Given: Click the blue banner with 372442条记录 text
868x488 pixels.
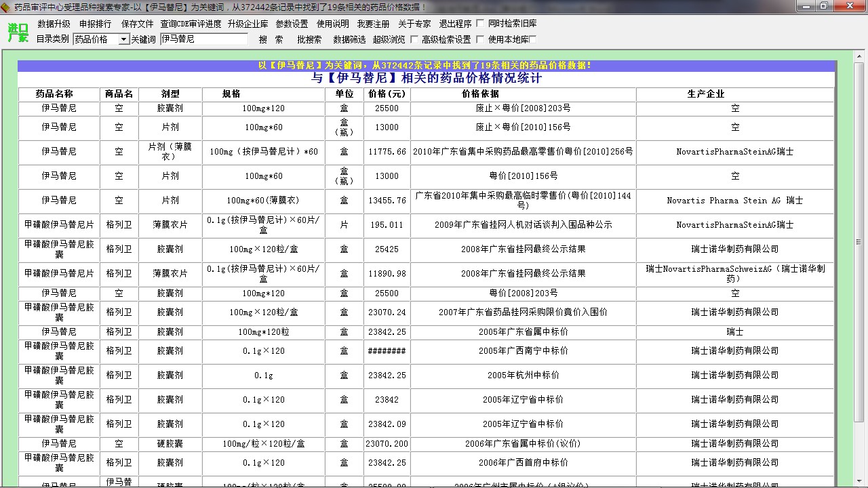Looking at the screenshot, I should (x=426, y=66).
